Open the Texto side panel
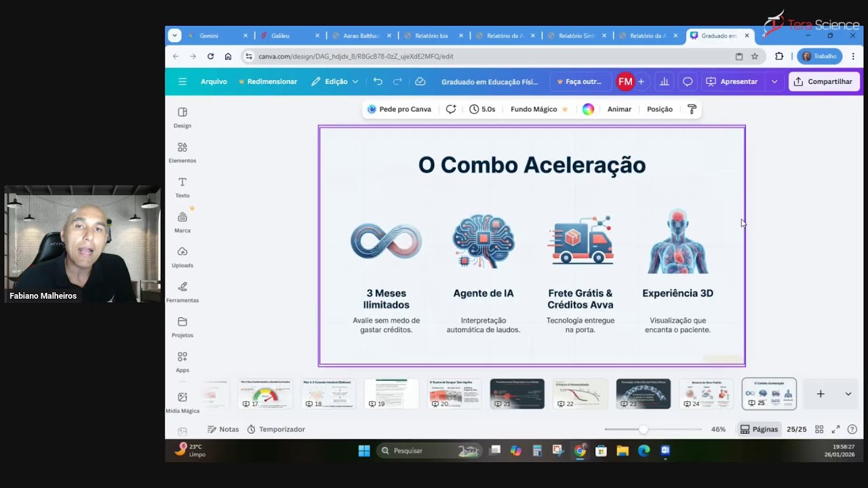Screen dimensions: 868x488 click(182, 187)
